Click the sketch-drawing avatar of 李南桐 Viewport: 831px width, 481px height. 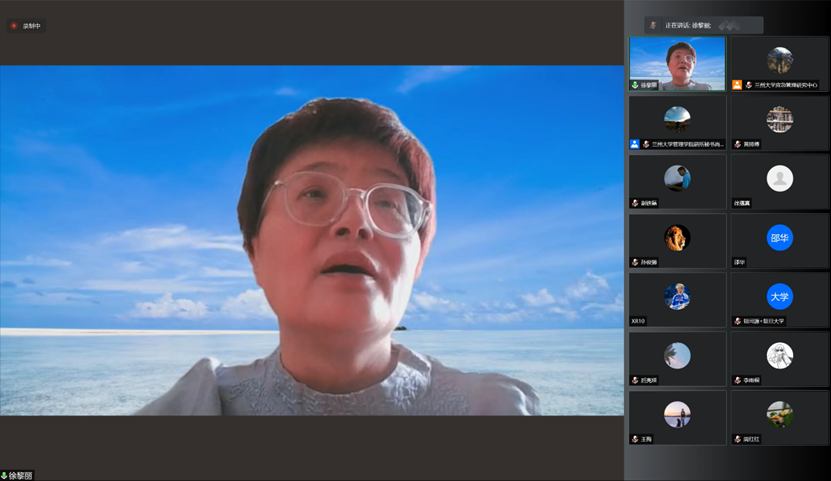click(779, 355)
